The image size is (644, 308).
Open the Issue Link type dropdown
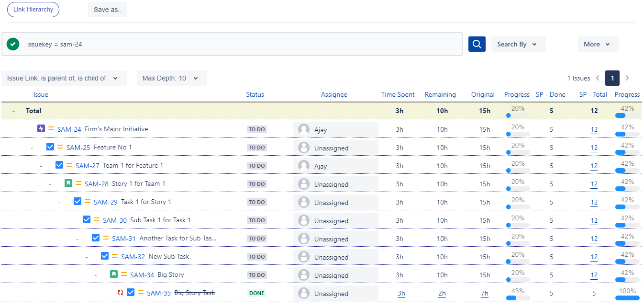[64, 78]
